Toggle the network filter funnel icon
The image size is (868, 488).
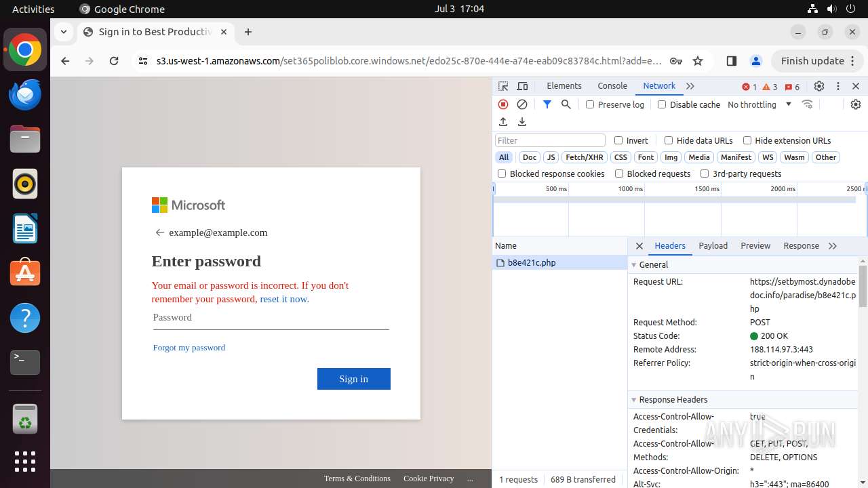pos(547,104)
